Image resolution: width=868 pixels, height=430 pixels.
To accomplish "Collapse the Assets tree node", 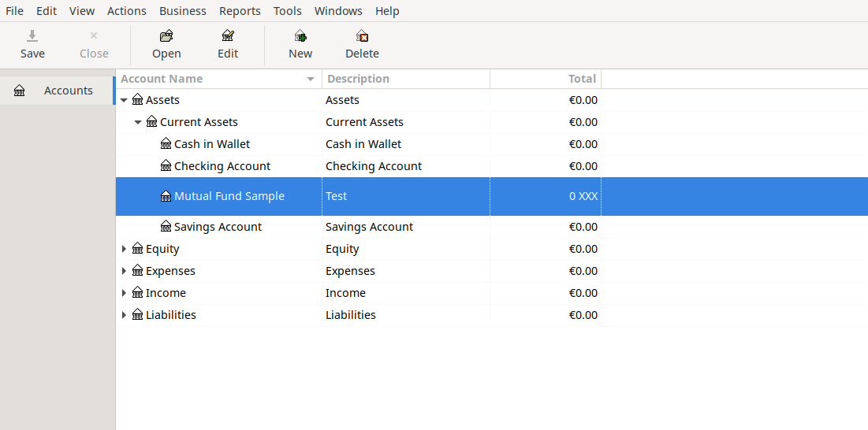I will point(124,100).
